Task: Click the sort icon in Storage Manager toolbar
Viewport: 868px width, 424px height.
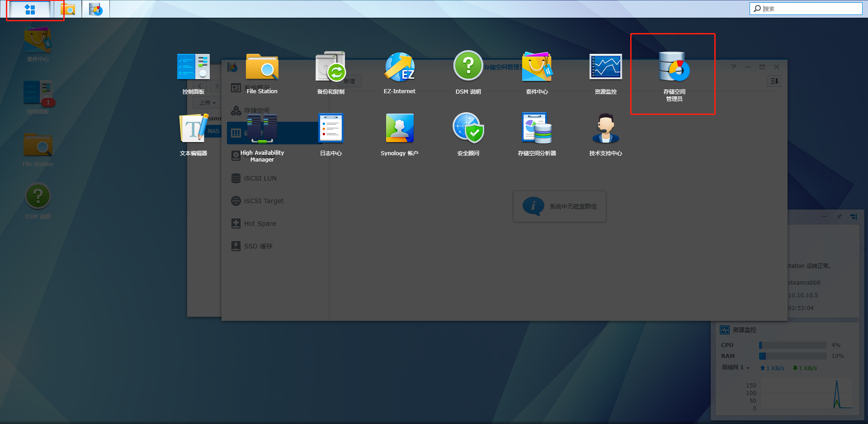Action: click(x=774, y=81)
